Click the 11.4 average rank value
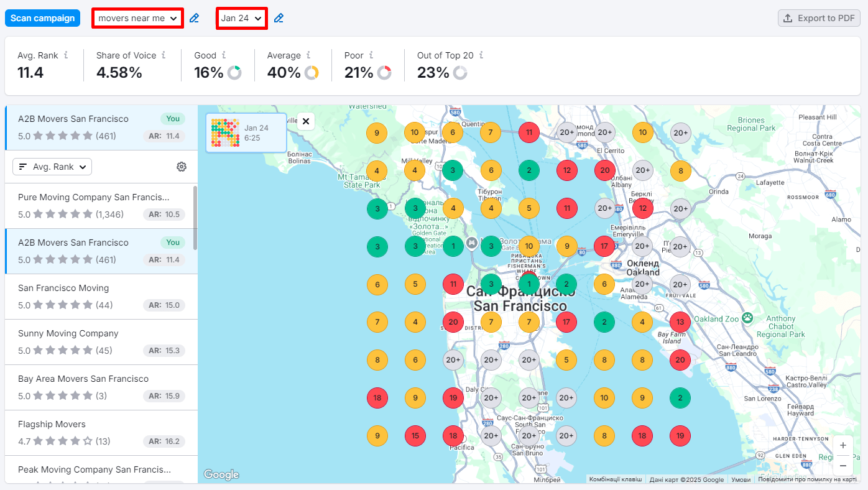 click(x=30, y=73)
